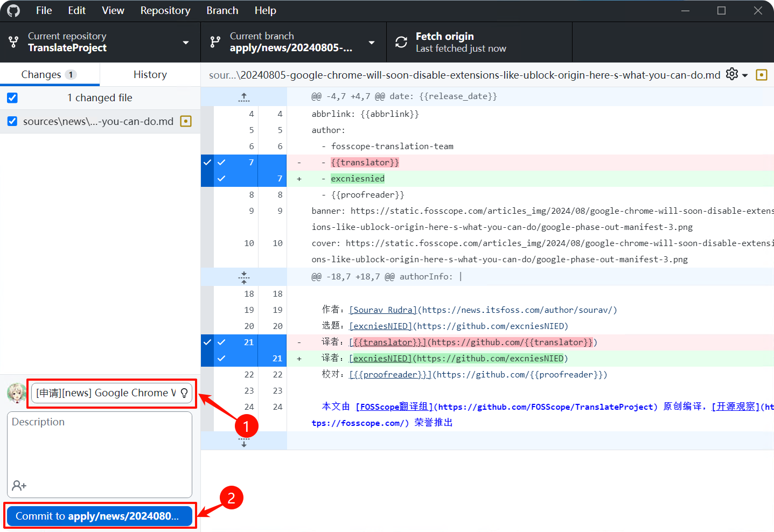
Task: Expand diff upward with top arrow icon
Action: (244, 97)
